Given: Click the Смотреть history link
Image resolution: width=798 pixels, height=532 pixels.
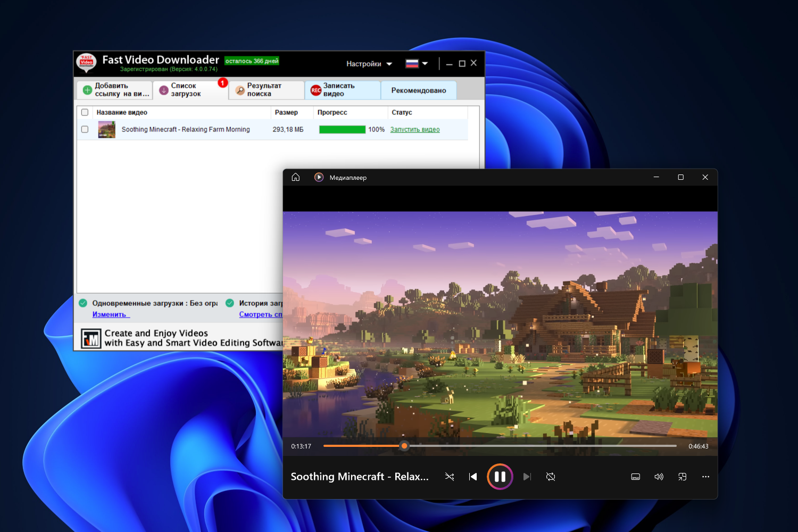Looking at the screenshot, I should [x=261, y=314].
